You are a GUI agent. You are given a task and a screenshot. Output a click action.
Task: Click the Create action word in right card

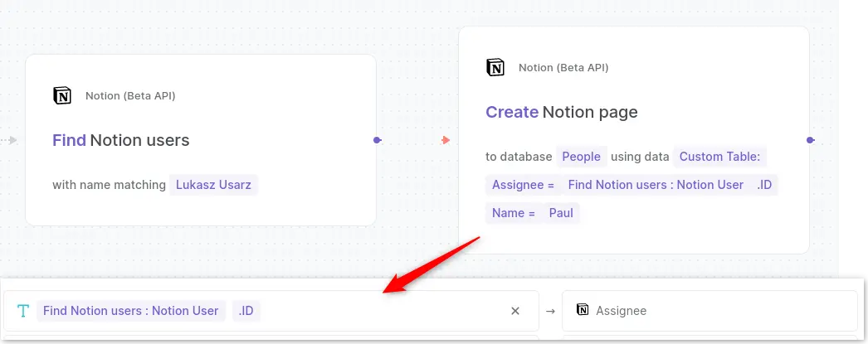pos(512,112)
